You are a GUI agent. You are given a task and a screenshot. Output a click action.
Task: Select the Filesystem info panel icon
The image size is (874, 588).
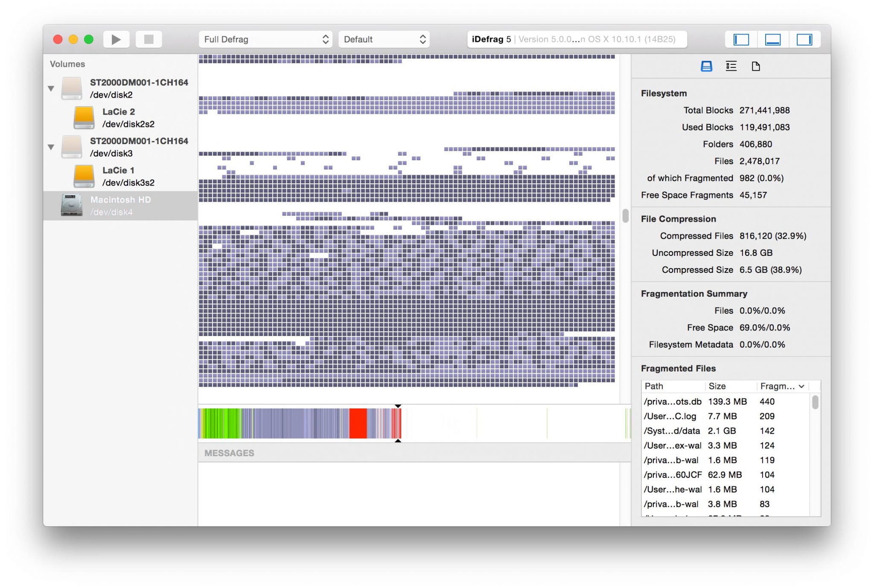(x=706, y=66)
